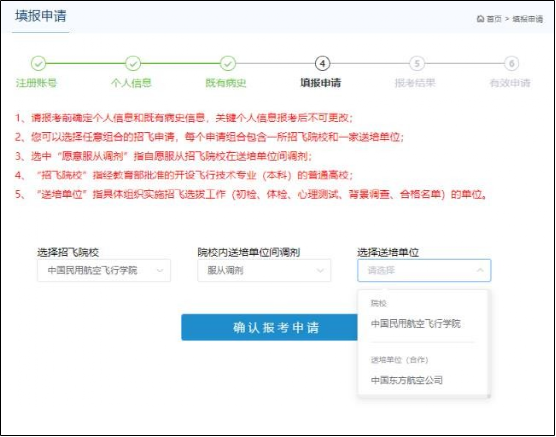Click the 填报申请 breadcrumb text
The image size is (556, 437).
[x=528, y=19]
